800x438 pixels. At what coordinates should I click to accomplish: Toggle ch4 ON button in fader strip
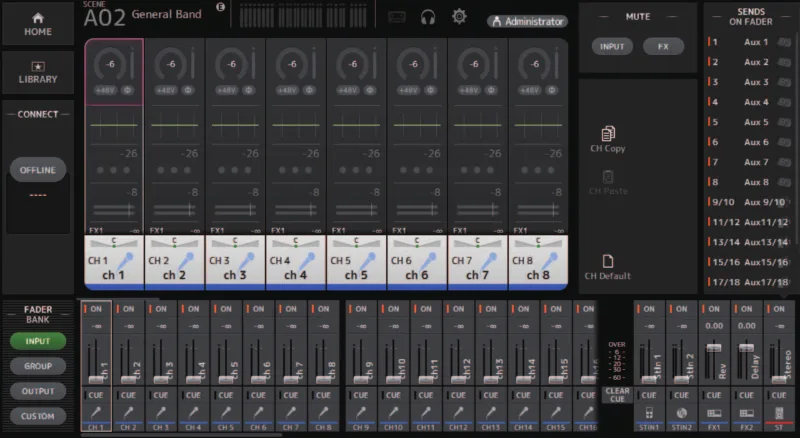tap(193, 309)
